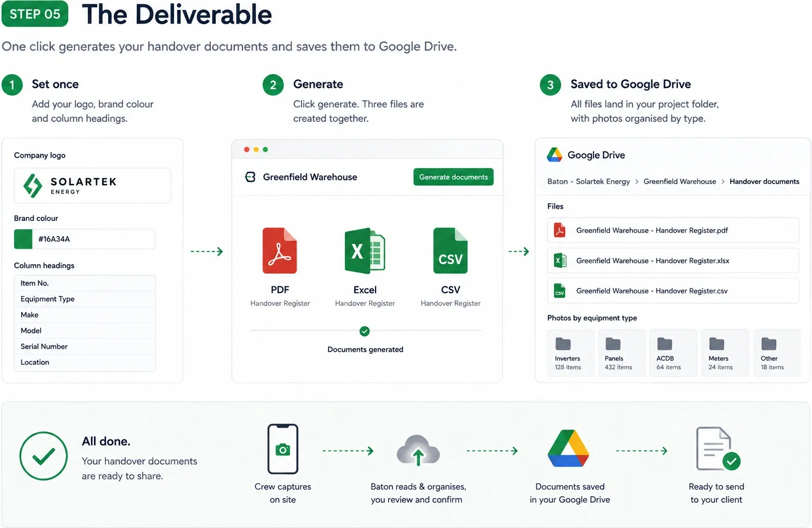
Task: Select the Location column heading
Action: tap(85, 363)
